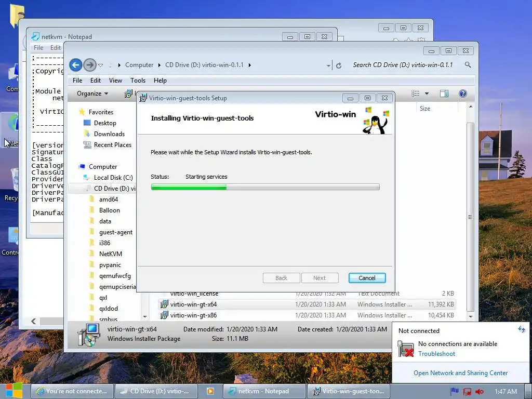Screen dimensions: 532x399
Task: Open the guest-agent folder in tree
Action: pos(116,232)
